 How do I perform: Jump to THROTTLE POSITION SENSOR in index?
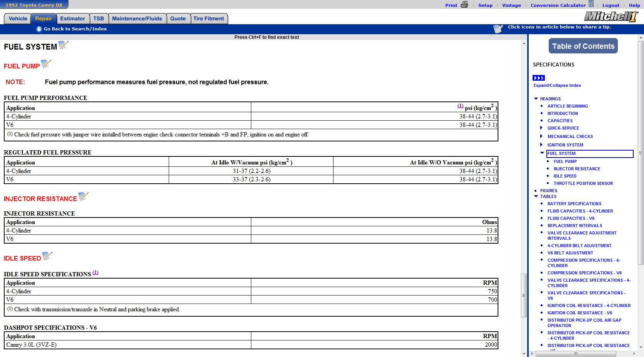pos(583,183)
